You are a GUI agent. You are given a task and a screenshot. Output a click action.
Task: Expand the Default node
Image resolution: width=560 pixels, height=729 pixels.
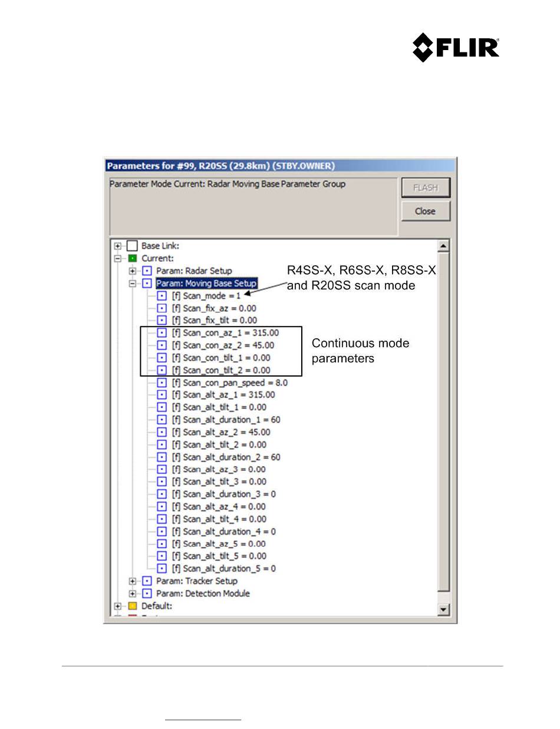point(118,606)
